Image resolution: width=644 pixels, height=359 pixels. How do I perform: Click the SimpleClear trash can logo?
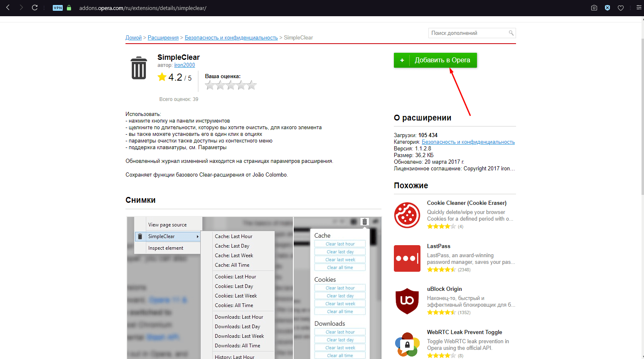139,68
